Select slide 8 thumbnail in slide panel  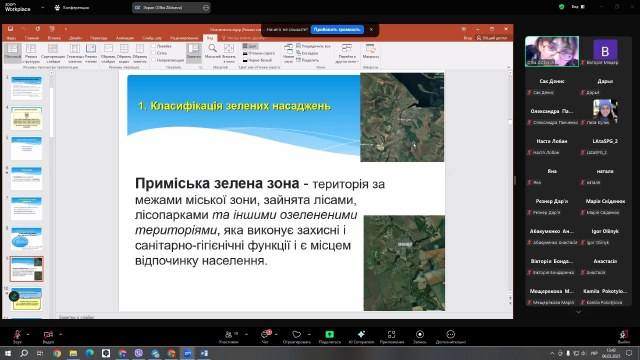[x=27, y=238]
